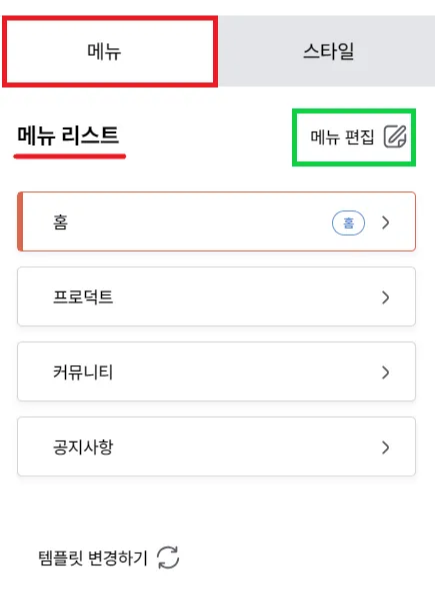Click the 템플릿 변경하기 link text
The image size is (435, 594).
[93, 558]
